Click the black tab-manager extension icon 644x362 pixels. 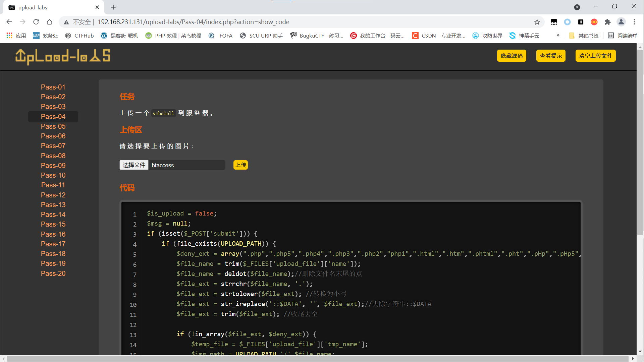click(x=554, y=22)
